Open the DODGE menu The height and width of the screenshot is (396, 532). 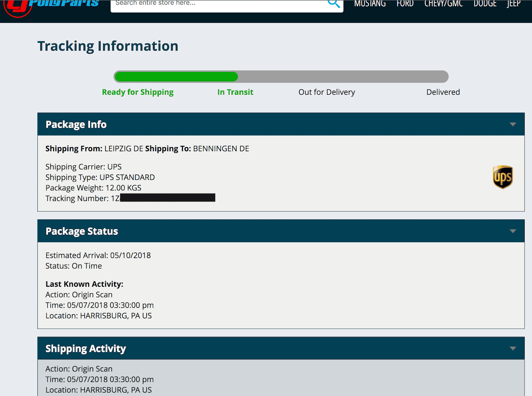coord(485,4)
